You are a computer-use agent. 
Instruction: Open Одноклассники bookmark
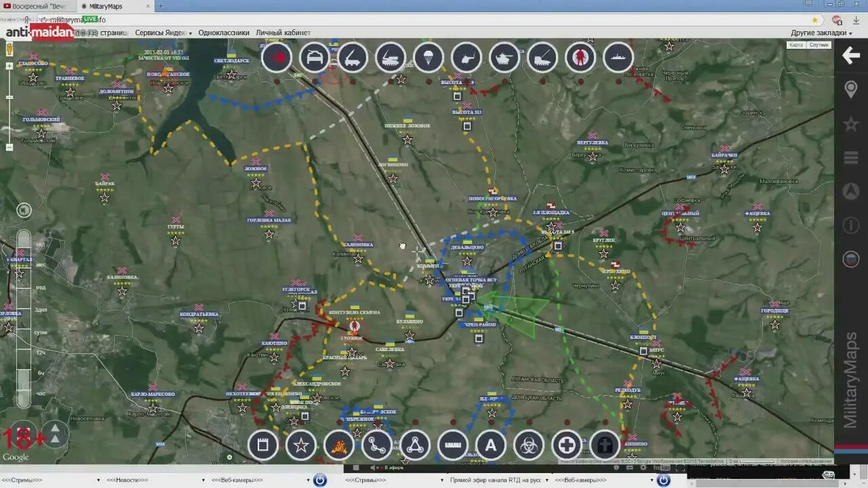tap(224, 33)
